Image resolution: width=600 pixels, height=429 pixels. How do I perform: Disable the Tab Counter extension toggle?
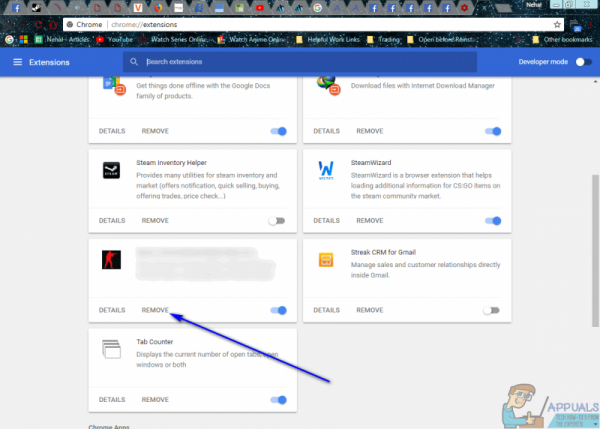[x=279, y=400]
